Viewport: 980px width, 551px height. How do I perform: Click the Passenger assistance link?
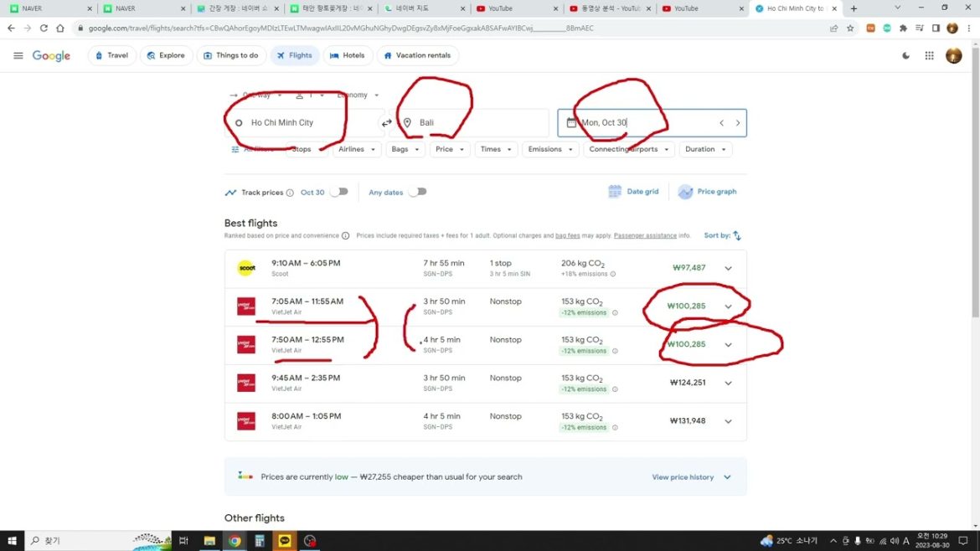[645, 236]
